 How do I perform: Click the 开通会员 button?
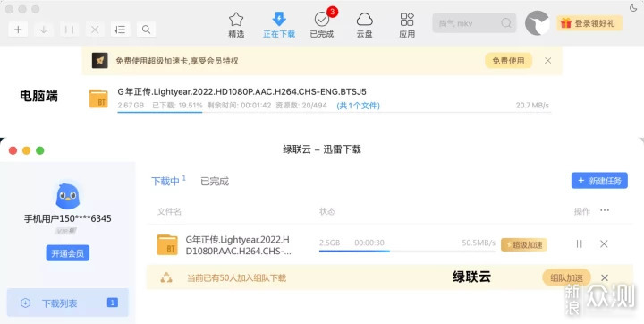click(67, 253)
